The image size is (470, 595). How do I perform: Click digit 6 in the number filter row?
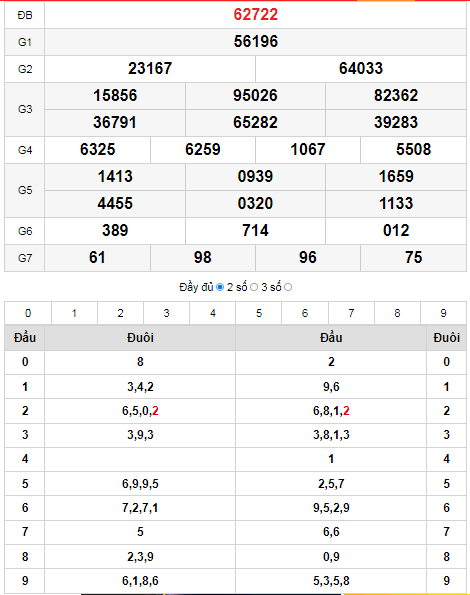pos(305,313)
